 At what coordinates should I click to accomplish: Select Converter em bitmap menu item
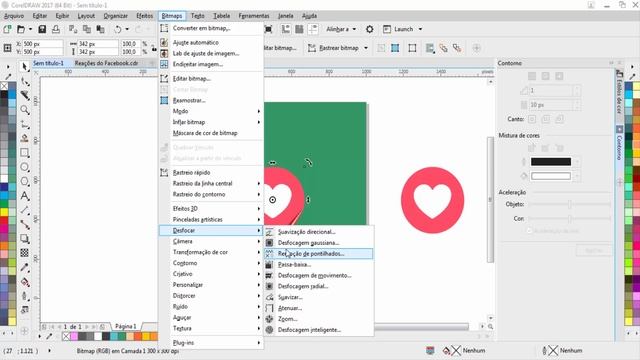pyautogui.click(x=210, y=28)
